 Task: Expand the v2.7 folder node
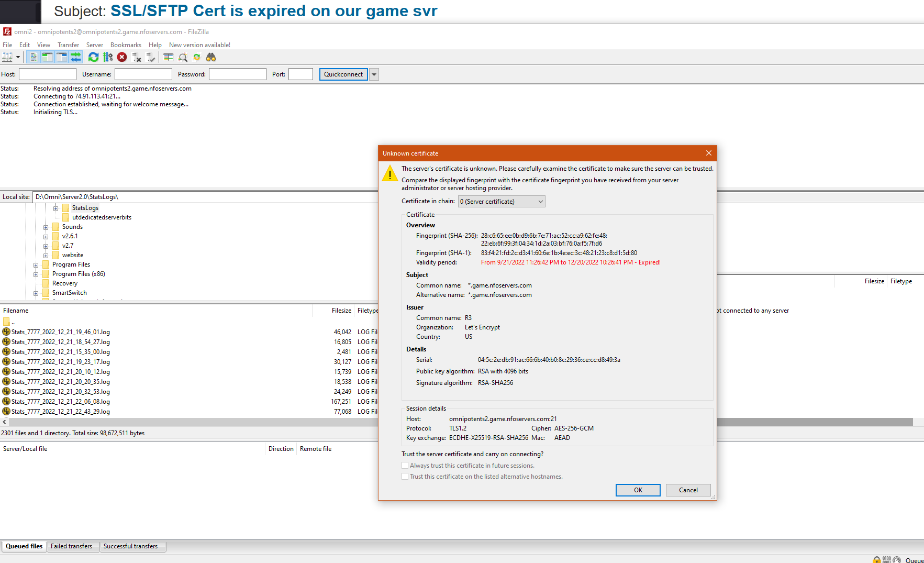[x=46, y=246]
